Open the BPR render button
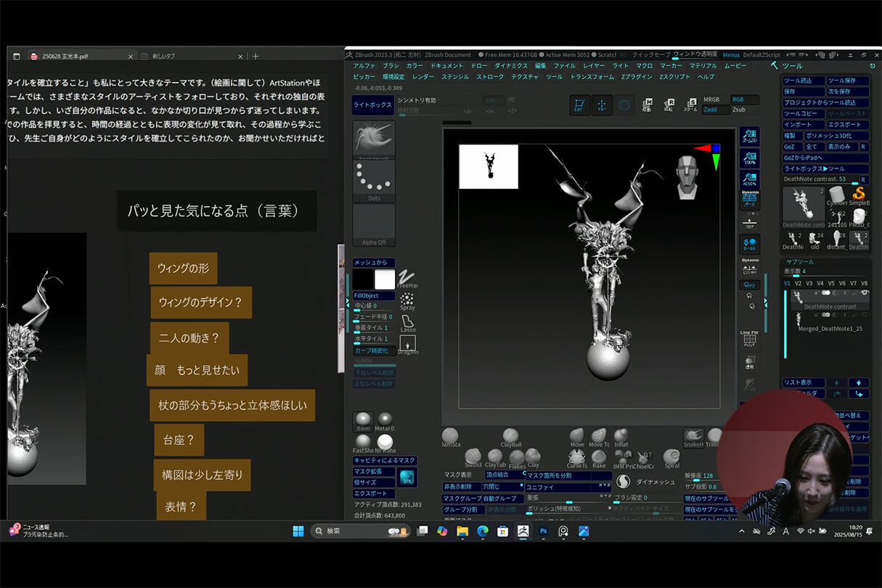Viewport: 882px width, 588px height. 407,475
